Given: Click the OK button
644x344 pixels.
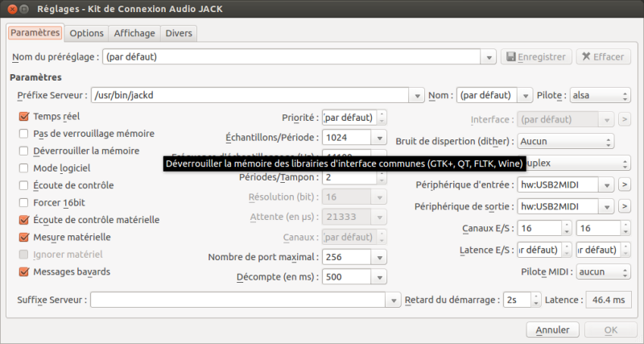Looking at the screenshot, I should [611, 330].
